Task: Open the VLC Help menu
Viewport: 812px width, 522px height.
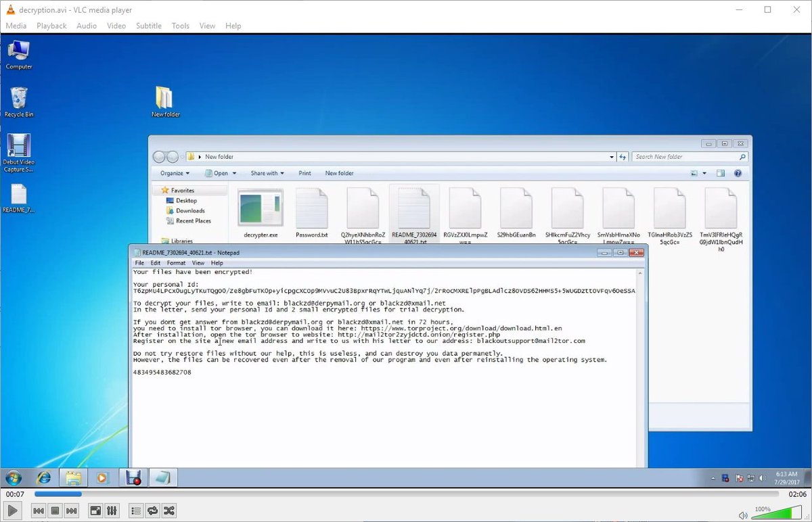Action: pyautogui.click(x=233, y=26)
